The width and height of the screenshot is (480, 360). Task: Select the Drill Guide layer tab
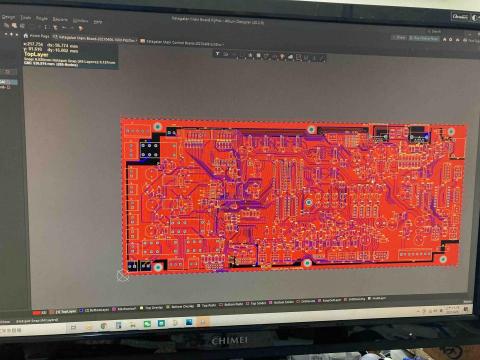[306, 301]
